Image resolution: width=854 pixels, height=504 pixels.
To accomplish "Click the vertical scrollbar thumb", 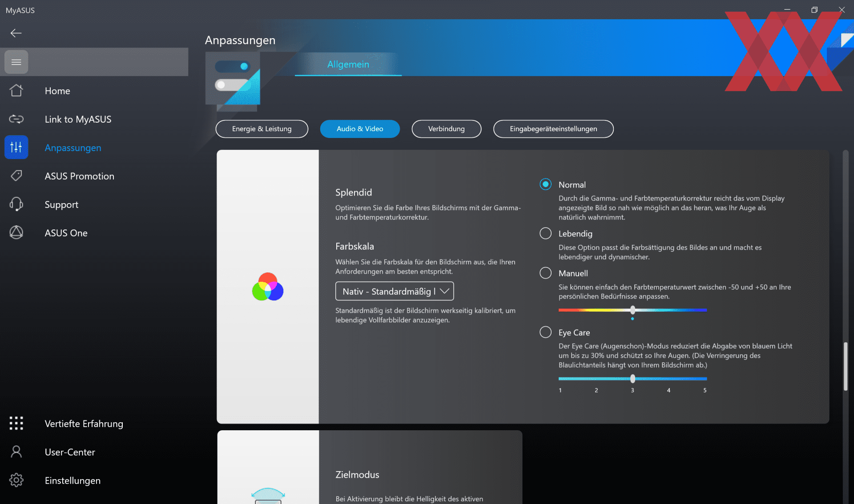I will pos(846,367).
